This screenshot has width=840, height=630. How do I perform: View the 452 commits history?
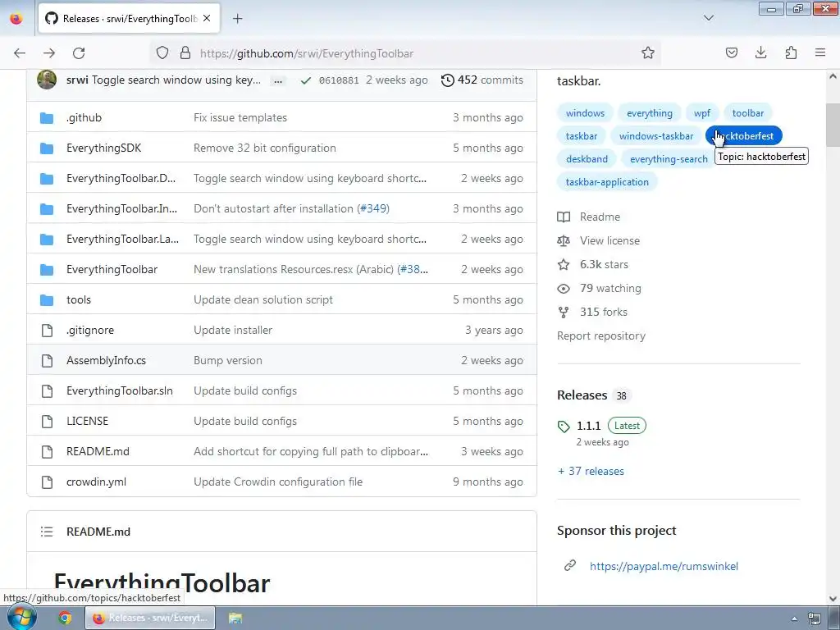tap(482, 80)
